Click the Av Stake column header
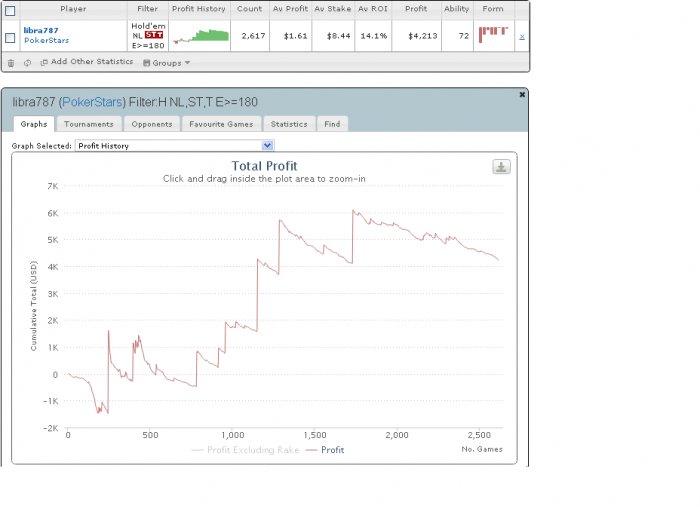 coord(333,8)
